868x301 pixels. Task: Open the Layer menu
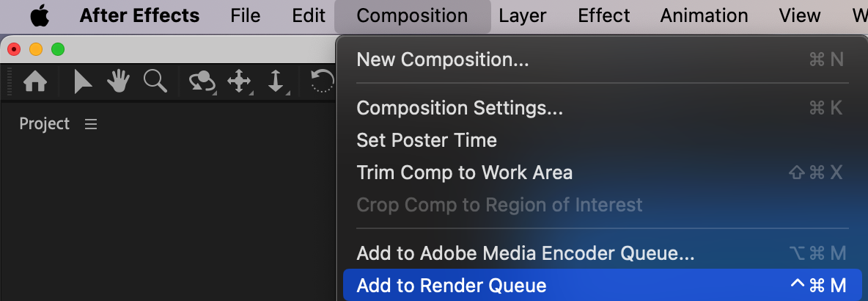click(523, 15)
